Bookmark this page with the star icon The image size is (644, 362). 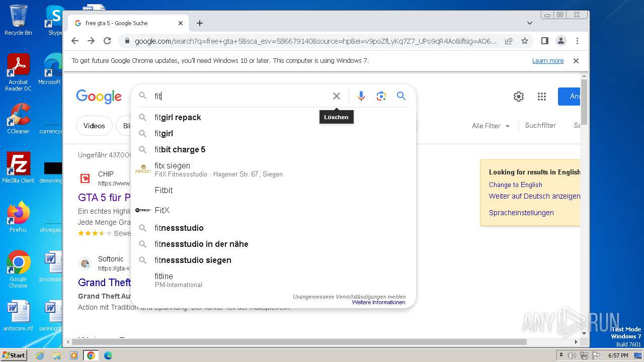click(x=525, y=41)
